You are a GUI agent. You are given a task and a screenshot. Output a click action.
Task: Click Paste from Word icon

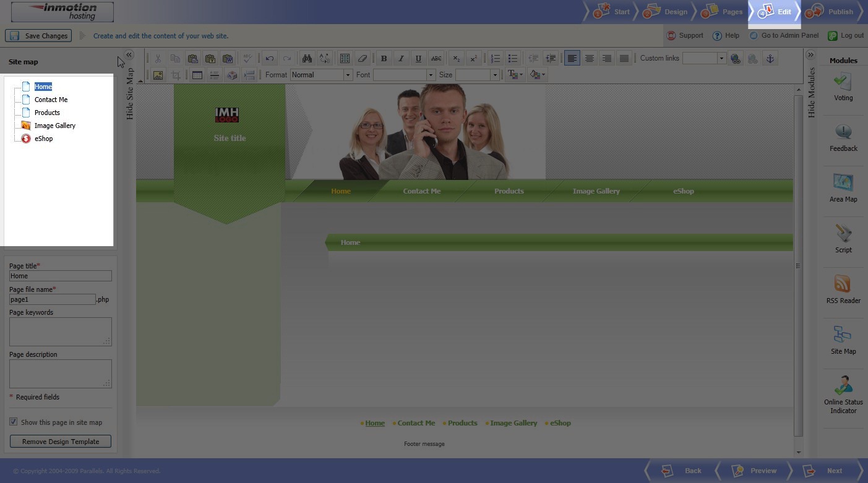(227, 58)
